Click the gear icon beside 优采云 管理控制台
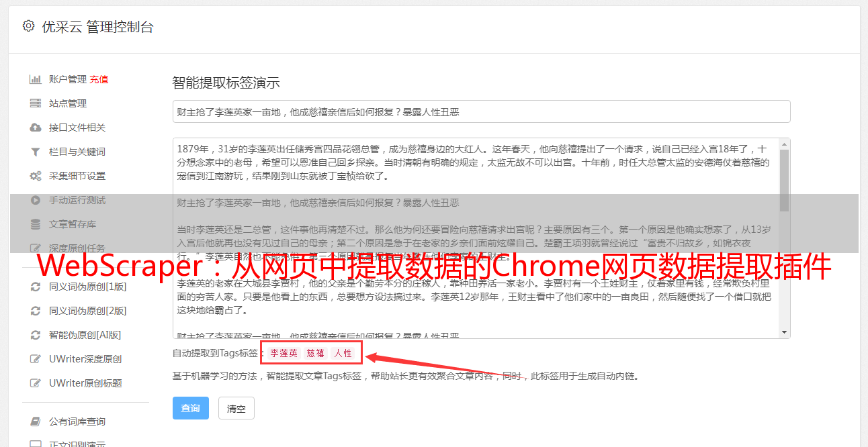Screen dimensions: 868x447 28,26
